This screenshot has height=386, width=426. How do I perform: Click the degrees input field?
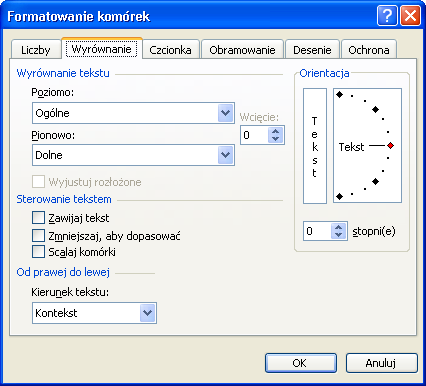click(317, 231)
